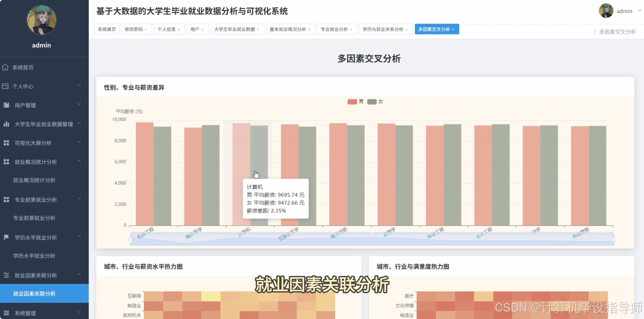
Task: Select the 就业概况统计分析 panel icon
Action: point(6,162)
